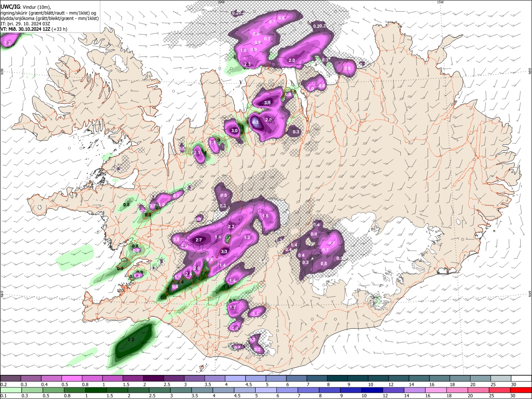532x399 pixels.
Task: Click the 'UWC/IG: Vindur (10m),' title line
Action: (x=26, y=7)
